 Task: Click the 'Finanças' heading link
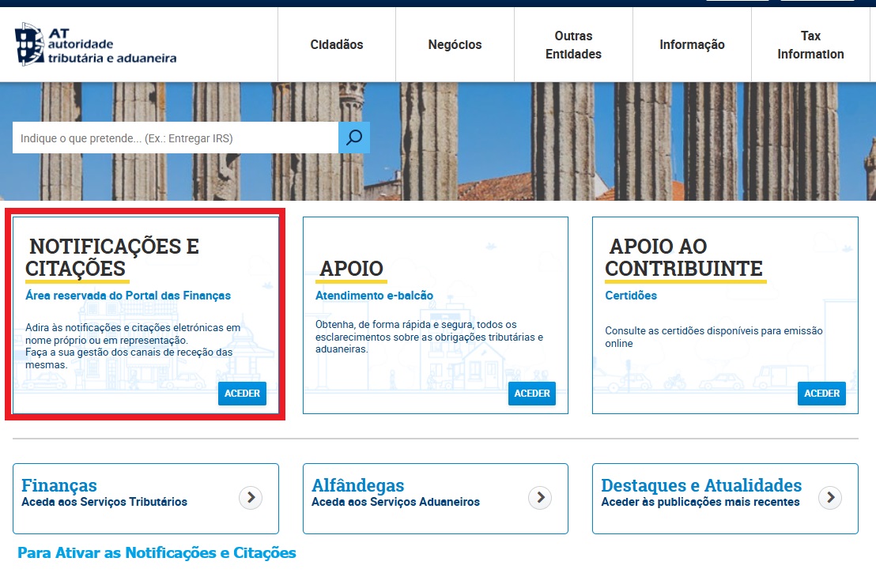point(59,484)
